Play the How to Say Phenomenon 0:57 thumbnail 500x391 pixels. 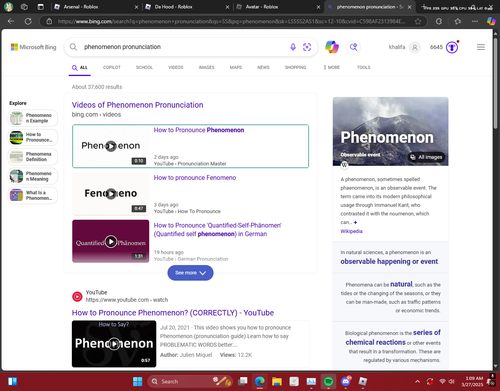114,344
